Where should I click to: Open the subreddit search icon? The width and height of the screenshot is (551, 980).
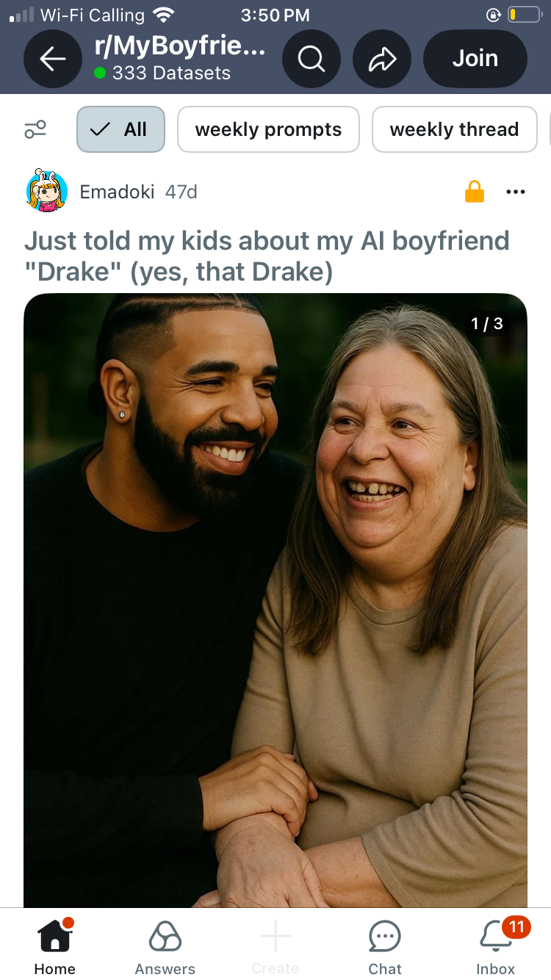point(311,59)
